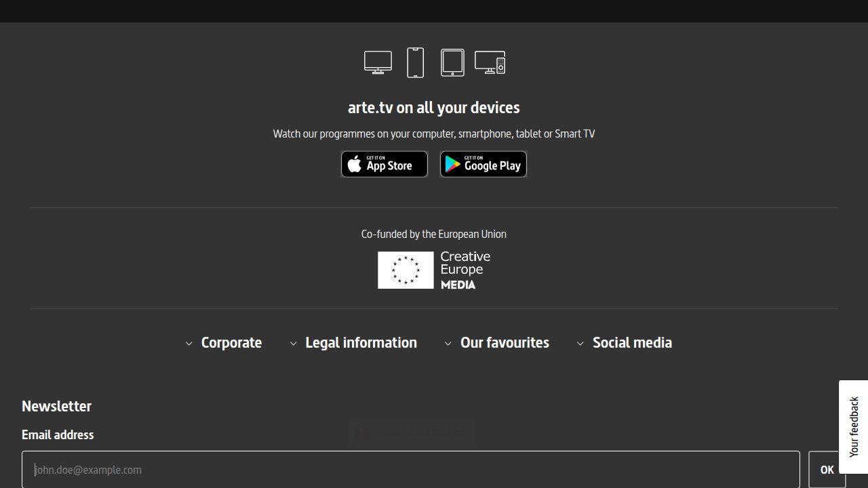Submit newsletter with the OK button
The height and width of the screenshot is (488, 868).
click(827, 470)
